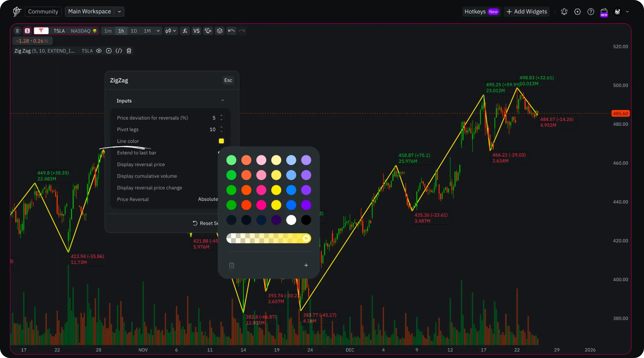Open Zig Zag indicator settings icon
The width and height of the screenshot is (644, 358).
[x=109, y=51]
